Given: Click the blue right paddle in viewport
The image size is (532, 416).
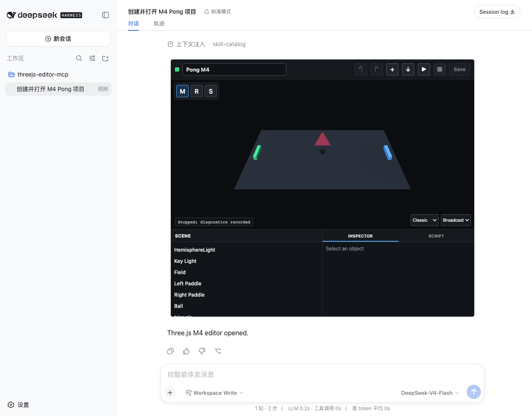Looking at the screenshot, I should [388, 153].
